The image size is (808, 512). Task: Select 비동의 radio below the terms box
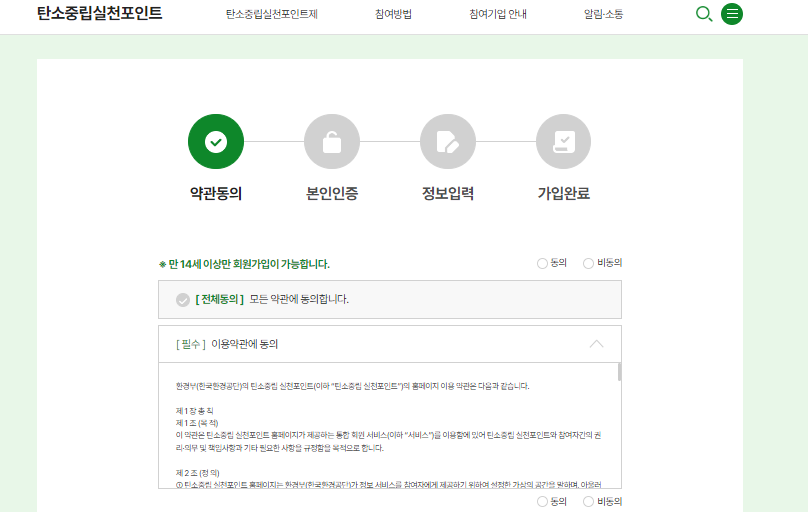pos(588,501)
